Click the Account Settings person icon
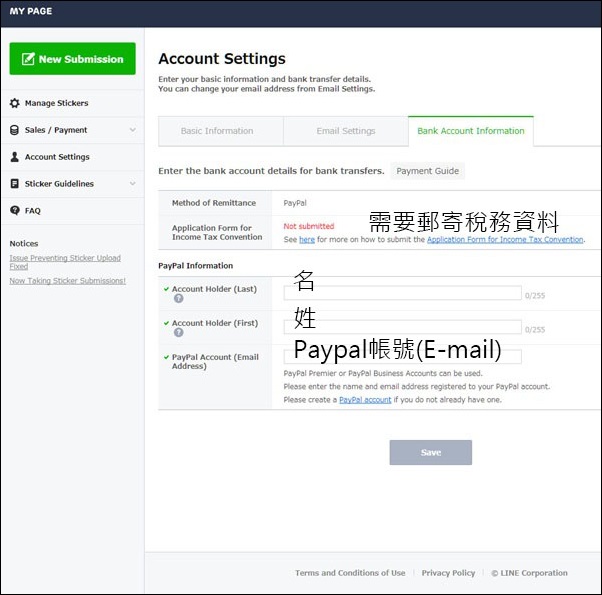The height and width of the screenshot is (595, 602). point(15,157)
